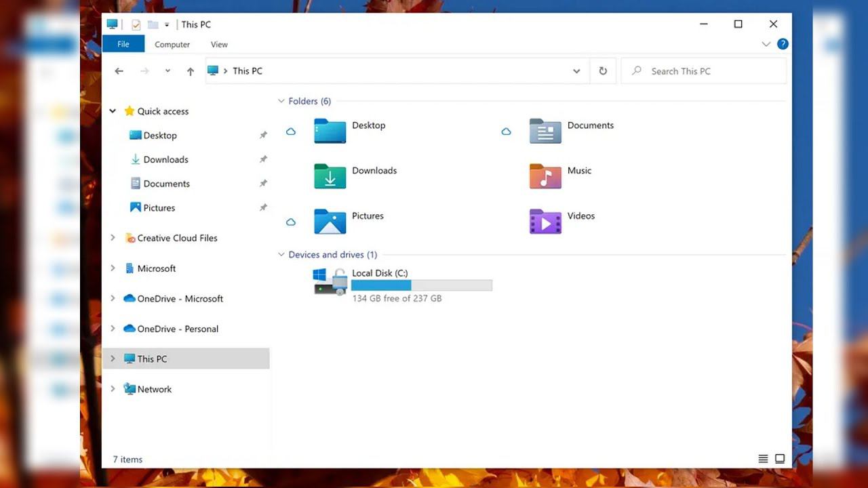Click the Documents icon in Quick access

click(x=135, y=184)
